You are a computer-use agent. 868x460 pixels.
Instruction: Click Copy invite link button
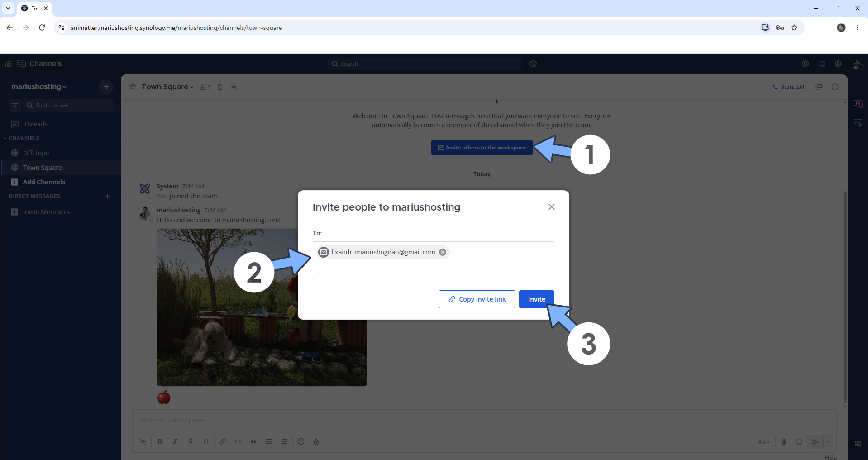477,299
